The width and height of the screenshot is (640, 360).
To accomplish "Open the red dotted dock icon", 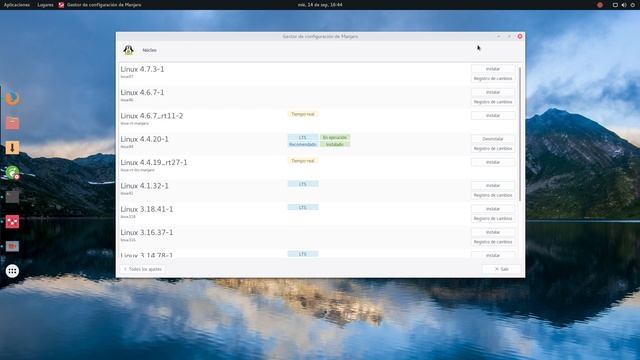I will [12, 222].
